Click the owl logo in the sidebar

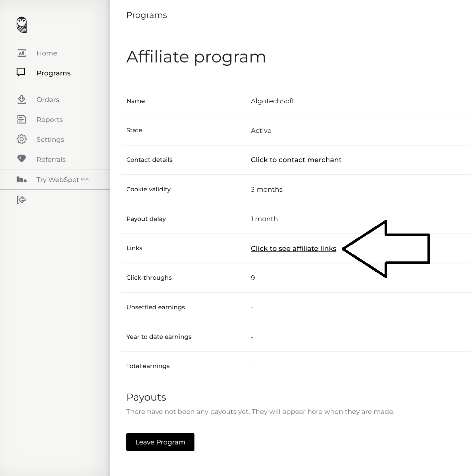22,25
